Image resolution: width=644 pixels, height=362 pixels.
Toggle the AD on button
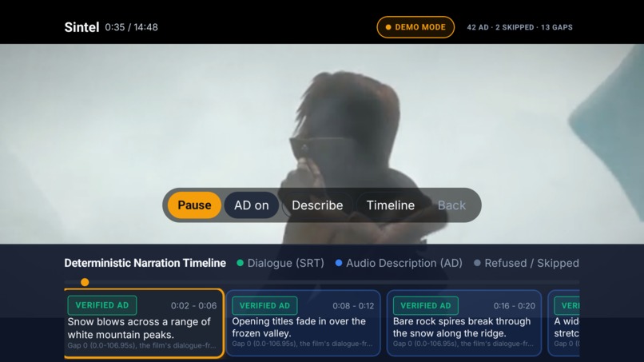coord(252,205)
